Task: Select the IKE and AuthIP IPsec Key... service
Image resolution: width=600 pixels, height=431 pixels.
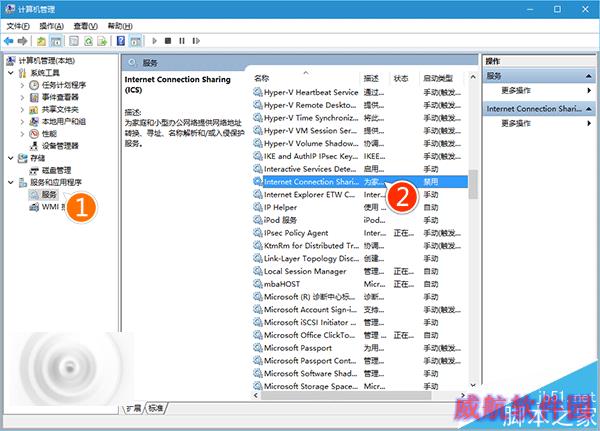Action: coord(360,156)
